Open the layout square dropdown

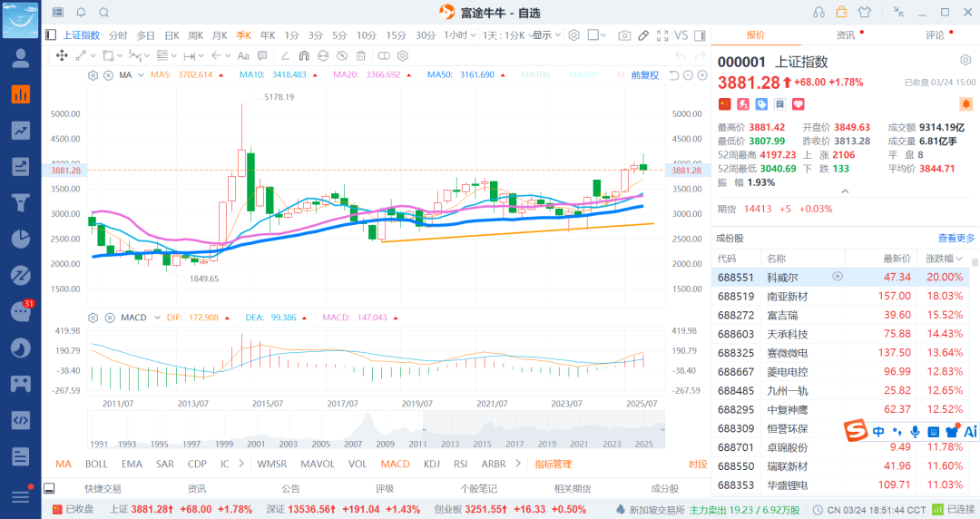tap(597, 35)
